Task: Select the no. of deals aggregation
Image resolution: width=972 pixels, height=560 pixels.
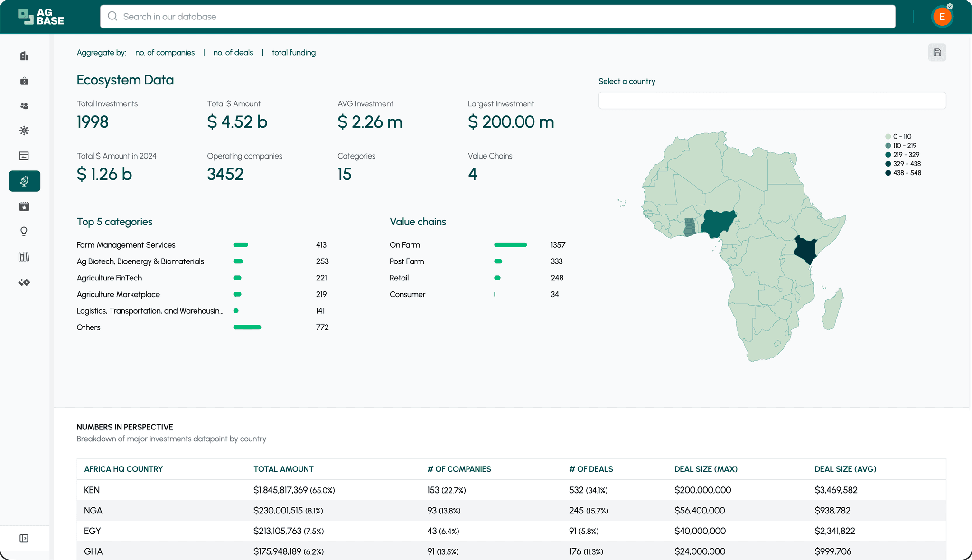Action: click(233, 53)
